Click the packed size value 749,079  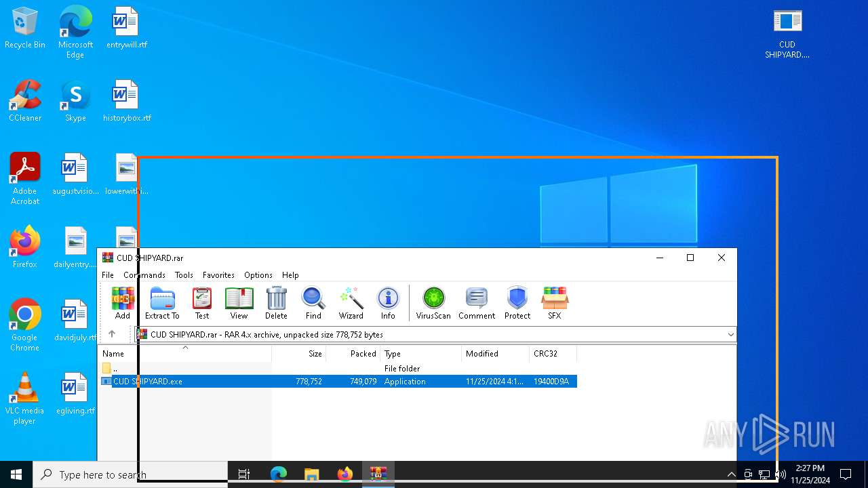point(364,382)
